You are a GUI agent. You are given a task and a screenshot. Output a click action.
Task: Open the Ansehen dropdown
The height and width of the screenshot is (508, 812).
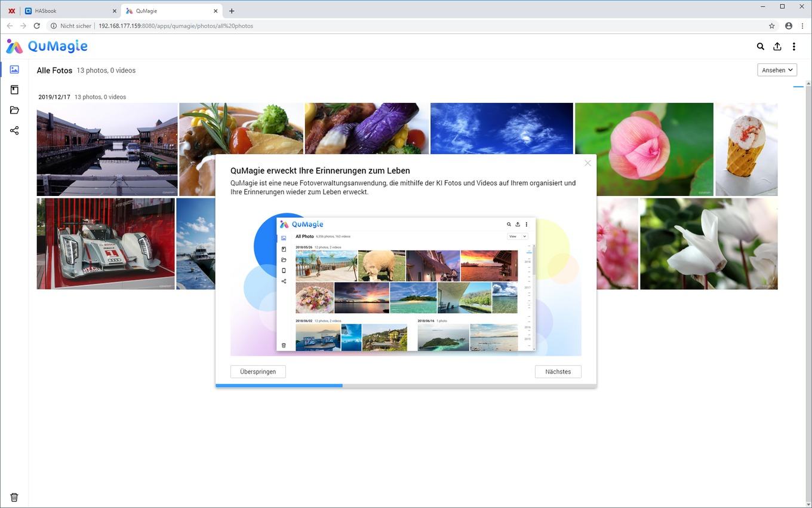tap(777, 70)
